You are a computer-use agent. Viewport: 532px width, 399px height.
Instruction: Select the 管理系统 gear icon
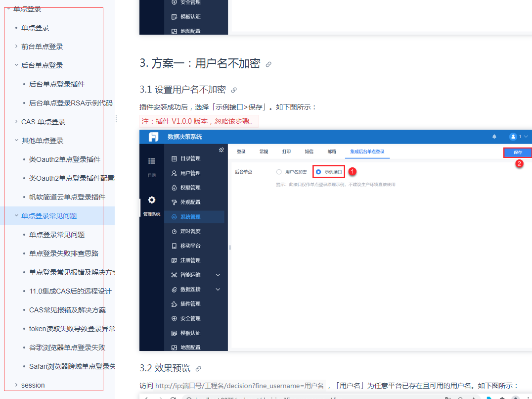152,200
